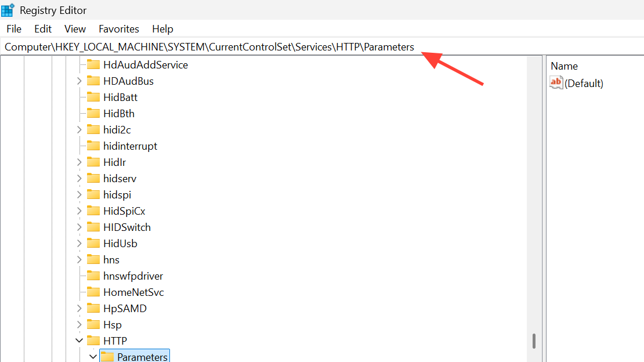Click the Parameters folder icon
Viewport: 644px width, 362px height.
click(x=107, y=356)
